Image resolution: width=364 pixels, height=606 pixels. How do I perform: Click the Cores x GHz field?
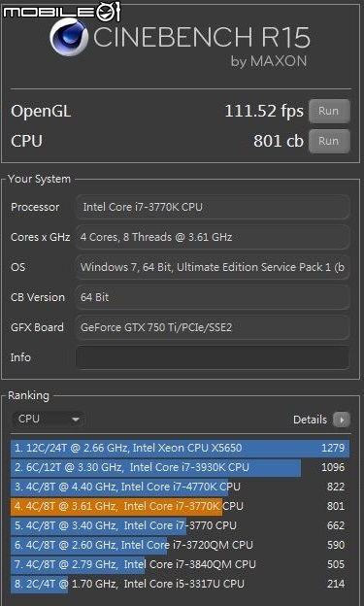point(213,237)
